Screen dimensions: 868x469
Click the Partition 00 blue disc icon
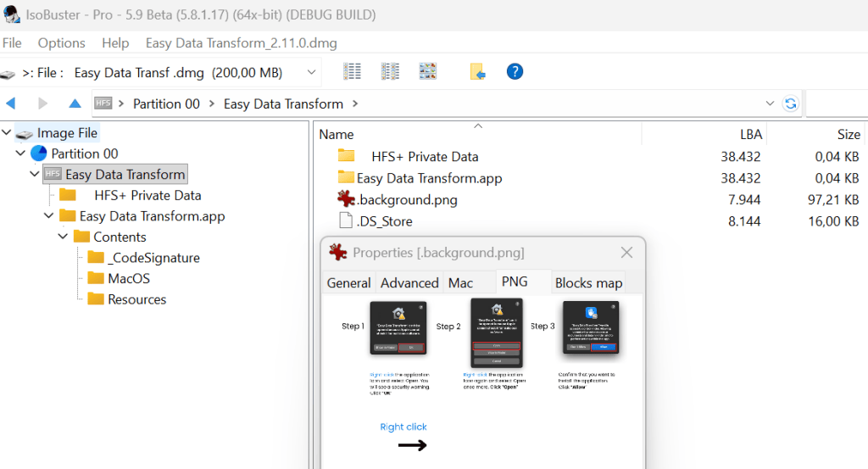(39, 154)
